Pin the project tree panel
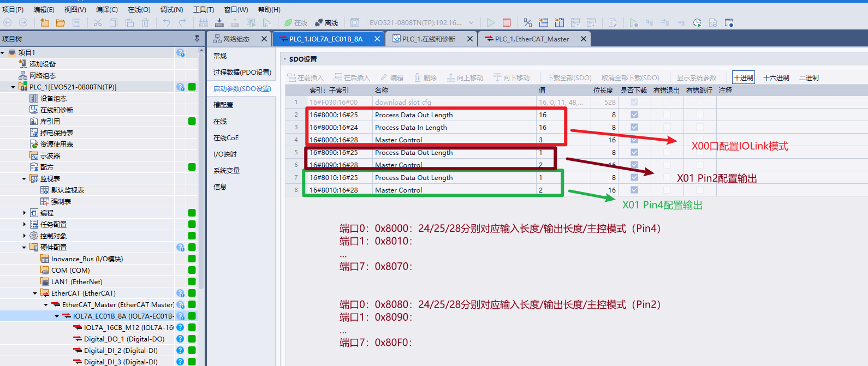 pos(197,39)
